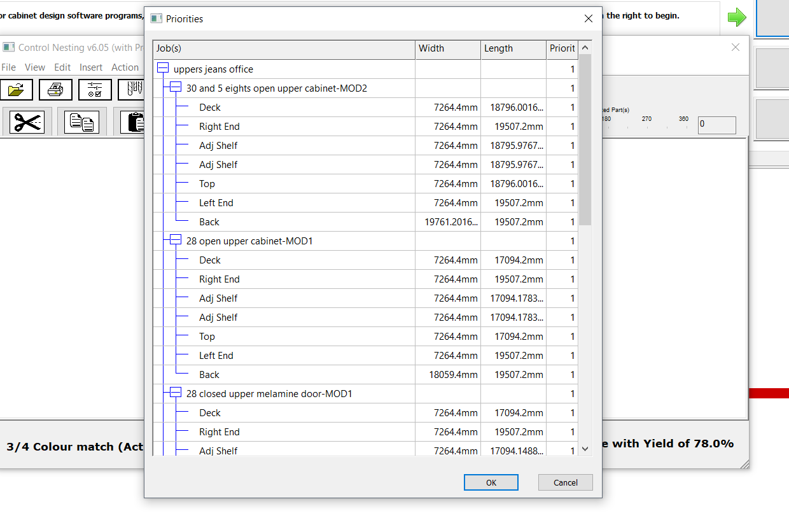Click the router bits tool icon
The image size is (789, 532).
point(132,90)
